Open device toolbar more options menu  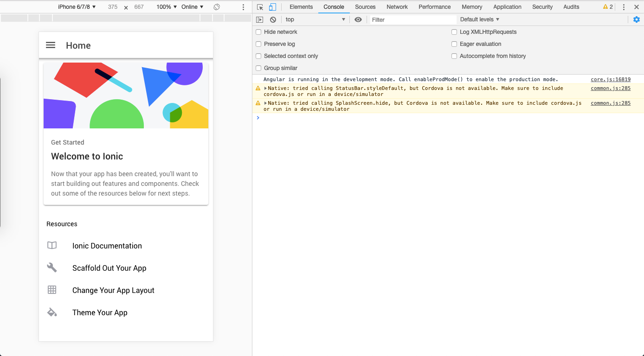click(x=243, y=7)
